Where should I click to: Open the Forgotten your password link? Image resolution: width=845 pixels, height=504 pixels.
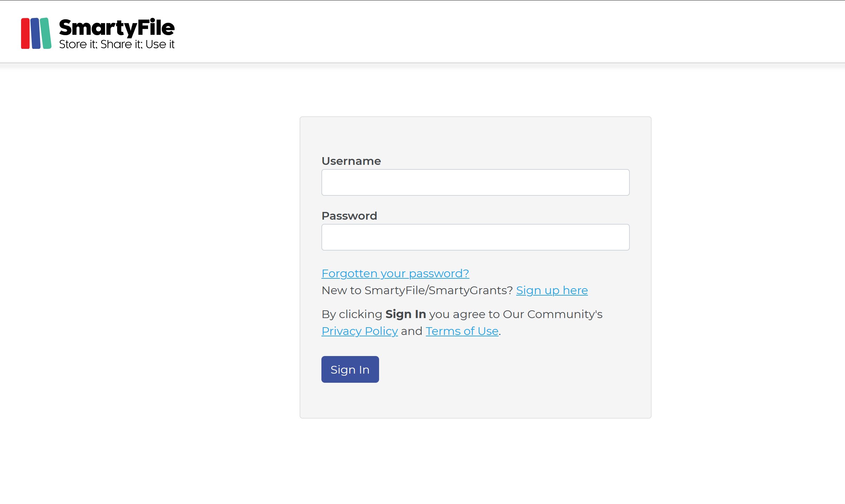pos(395,273)
